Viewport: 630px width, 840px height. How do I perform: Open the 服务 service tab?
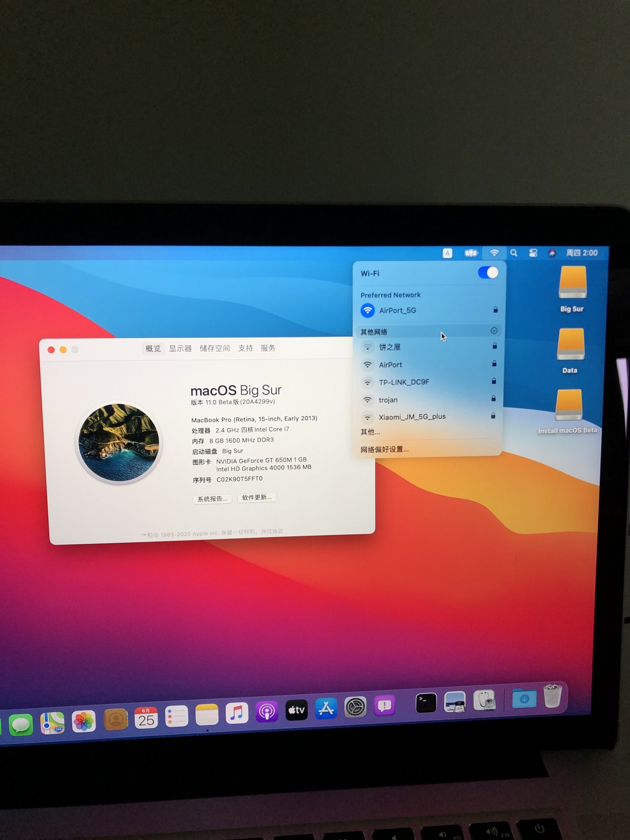pyautogui.click(x=268, y=348)
